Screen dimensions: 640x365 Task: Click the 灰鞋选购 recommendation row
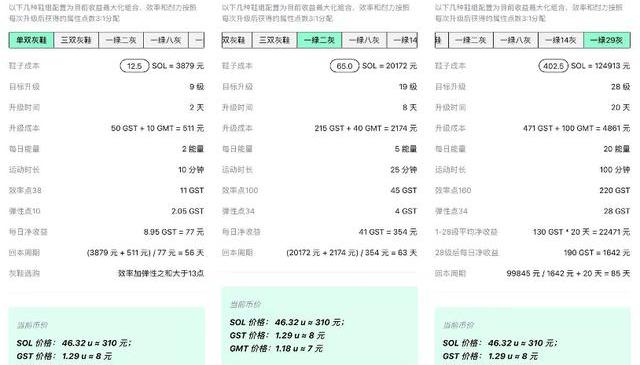pyautogui.click(x=107, y=273)
